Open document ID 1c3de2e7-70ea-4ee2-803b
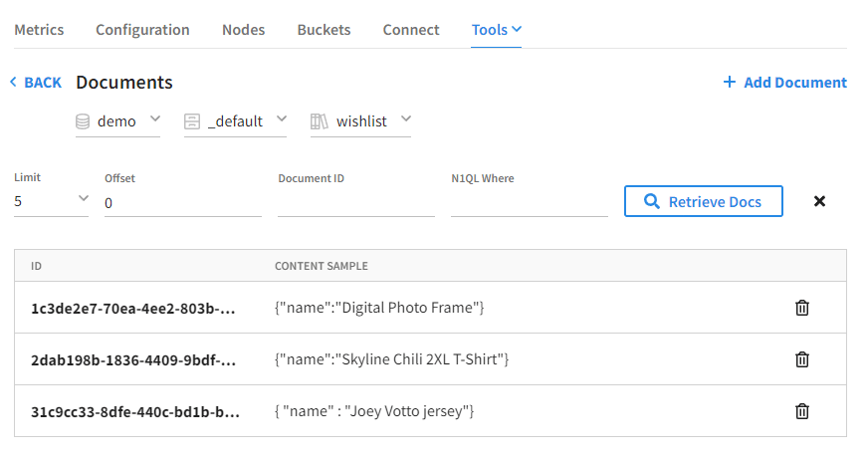The image size is (868, 461). tap(133, 309)
